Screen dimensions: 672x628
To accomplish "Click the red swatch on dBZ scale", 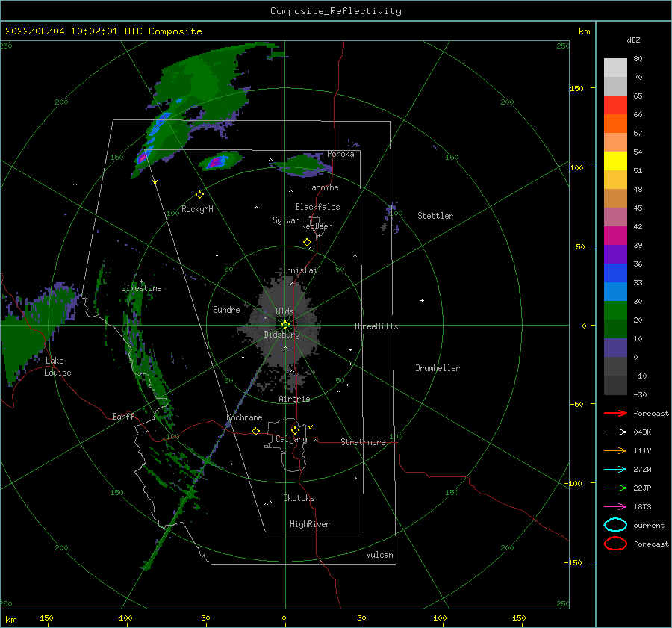I will point(615,105).
